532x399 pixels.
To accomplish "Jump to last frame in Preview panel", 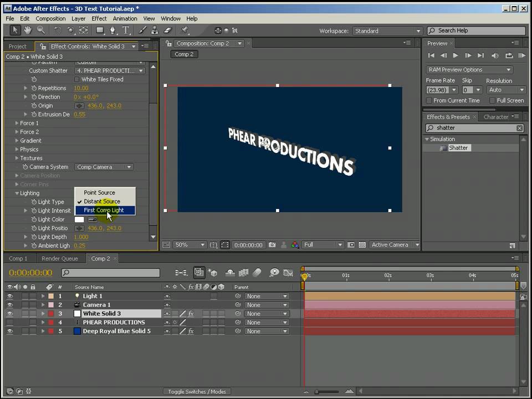I will 481,55.
